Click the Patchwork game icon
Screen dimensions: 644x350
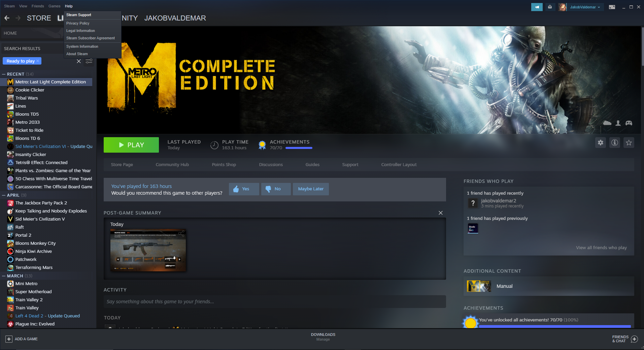pyautogui.click(x=10, y=260)
